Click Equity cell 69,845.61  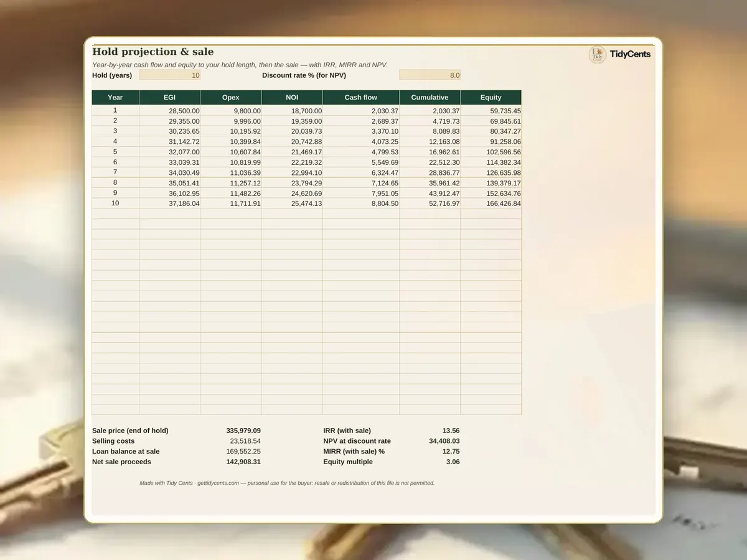(491, 121)
